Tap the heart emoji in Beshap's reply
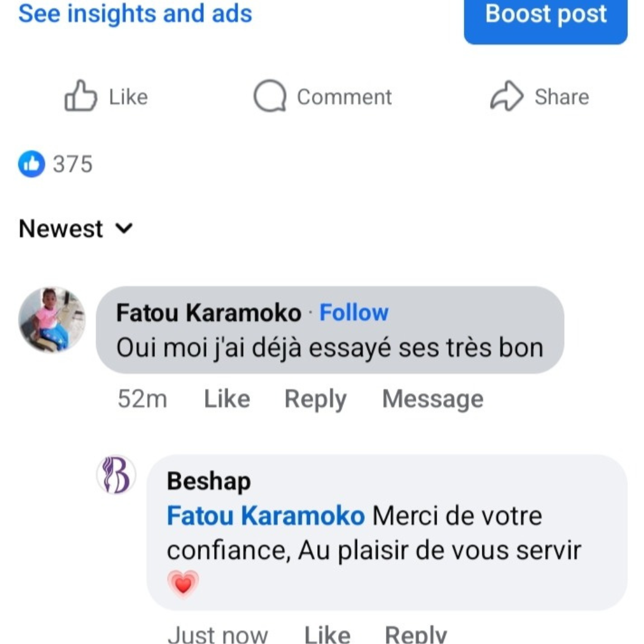 (x=183, y=584)
